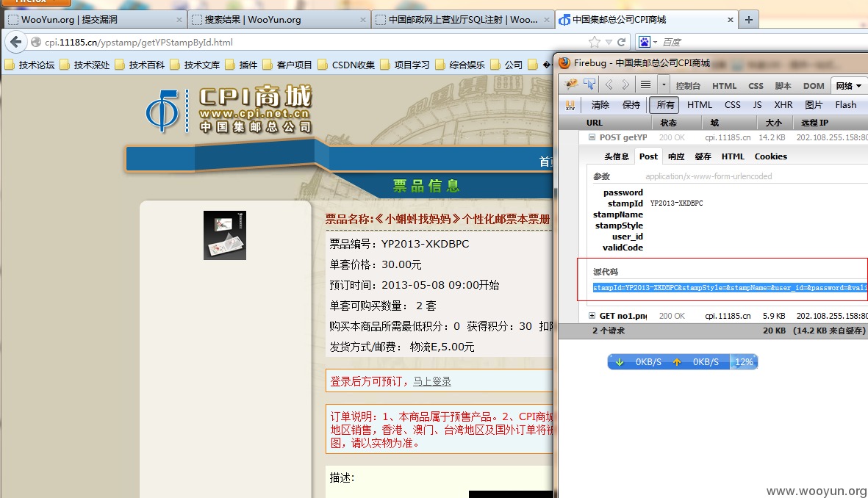Open the 头信息 request tab
The height and width of the screenshot is (498, 868).
617,156
